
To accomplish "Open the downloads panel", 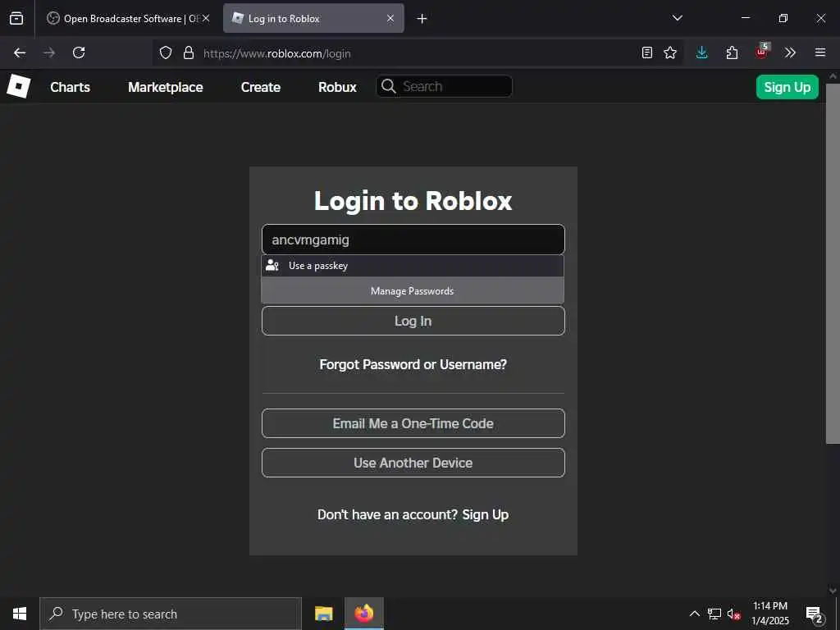I will pos(702,52).
